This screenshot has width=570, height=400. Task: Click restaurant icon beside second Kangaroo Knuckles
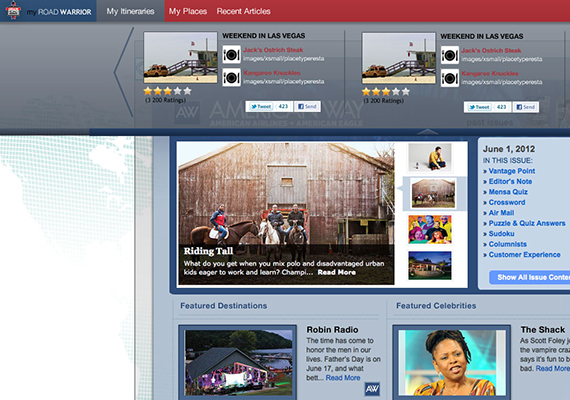450,78
